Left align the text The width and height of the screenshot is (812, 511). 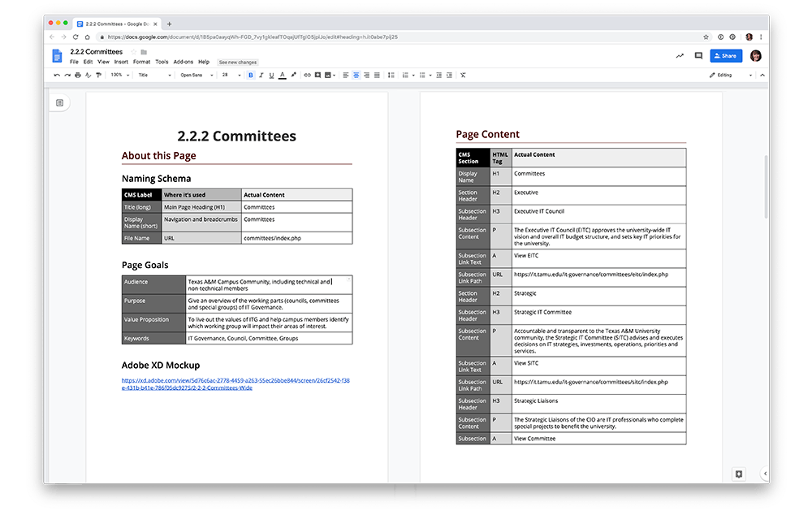coord(346,75)
